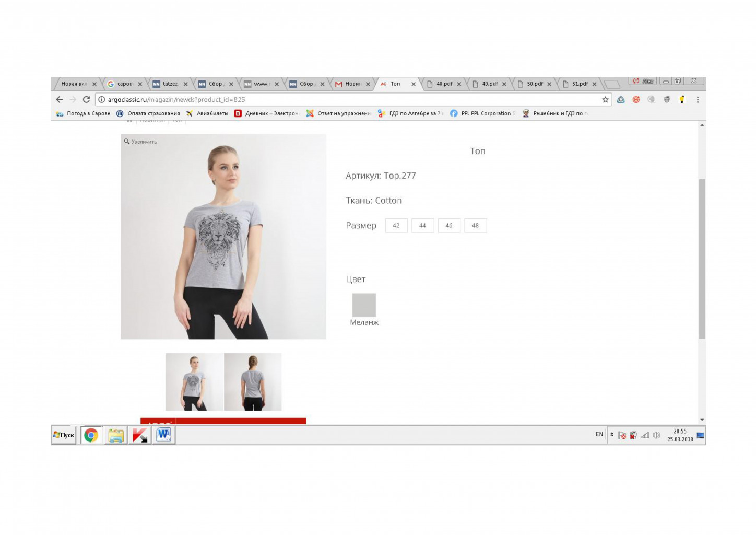The image size is (756, 535).
Task: Click the page scroll down arrow
Action: [x=702, y=420]
